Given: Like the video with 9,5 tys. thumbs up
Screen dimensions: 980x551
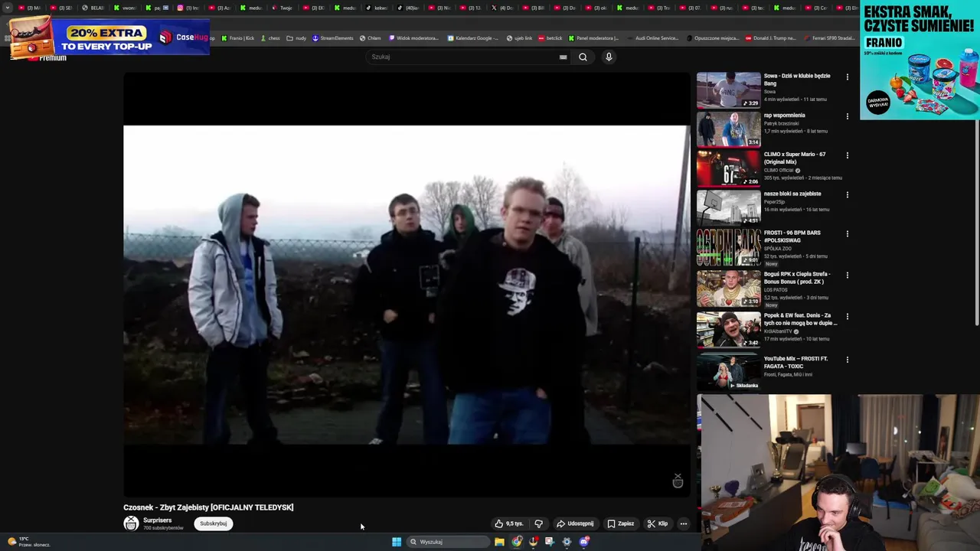Looking at the screenshot, I should [x=508, y=523].
